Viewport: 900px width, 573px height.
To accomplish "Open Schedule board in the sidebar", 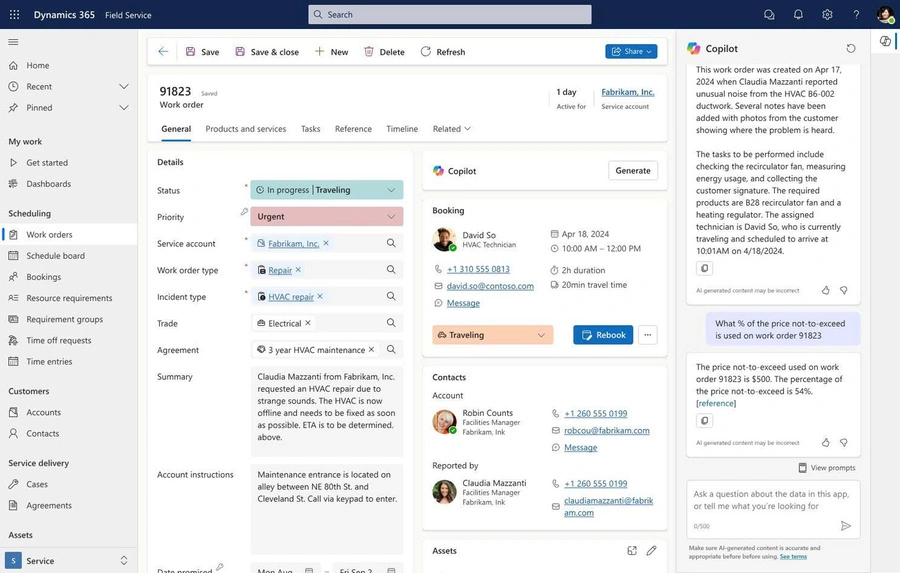I will [x=55, y=256].
